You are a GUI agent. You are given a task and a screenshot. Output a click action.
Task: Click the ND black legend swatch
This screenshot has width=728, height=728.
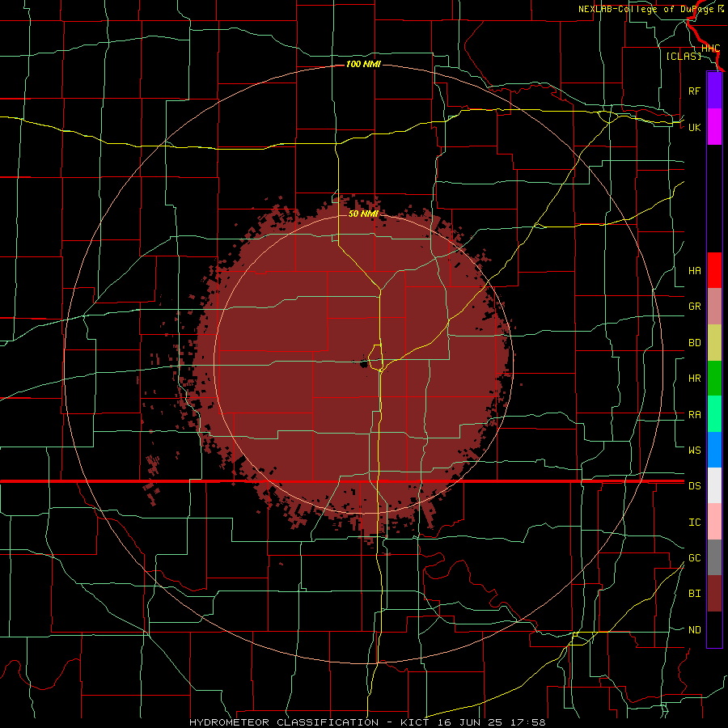tap(714, 629)
